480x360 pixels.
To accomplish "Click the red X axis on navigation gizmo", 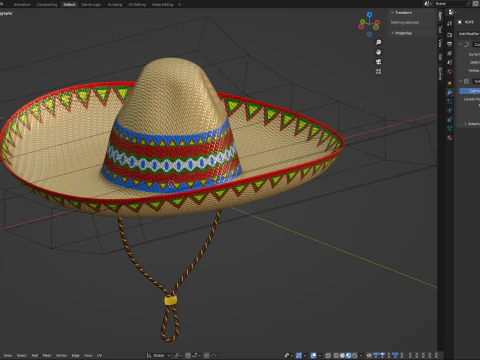I will 377,22.
